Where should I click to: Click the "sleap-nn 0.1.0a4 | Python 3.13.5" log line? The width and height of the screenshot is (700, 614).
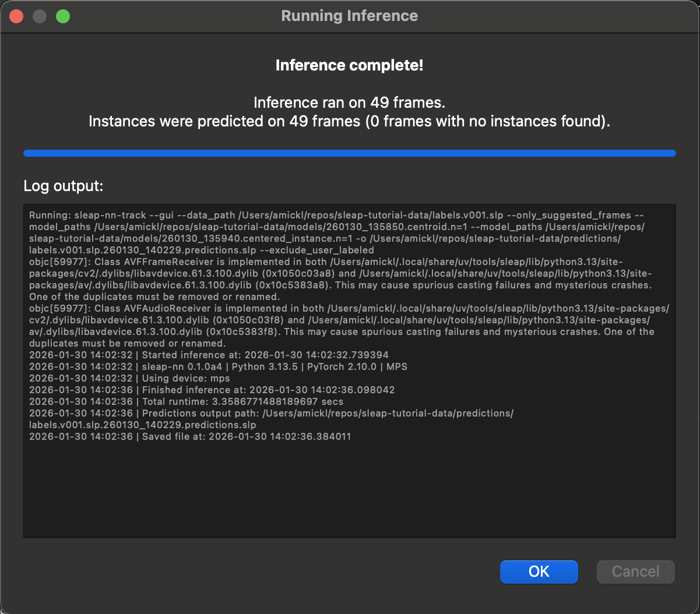tap(218, 366)
